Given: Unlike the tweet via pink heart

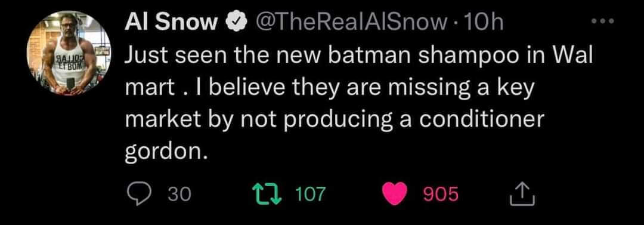Looking at the screenshot, I should click(394, 194).
